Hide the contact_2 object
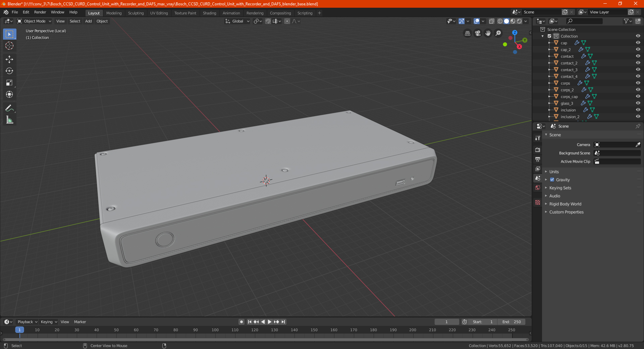 [638, 63]
